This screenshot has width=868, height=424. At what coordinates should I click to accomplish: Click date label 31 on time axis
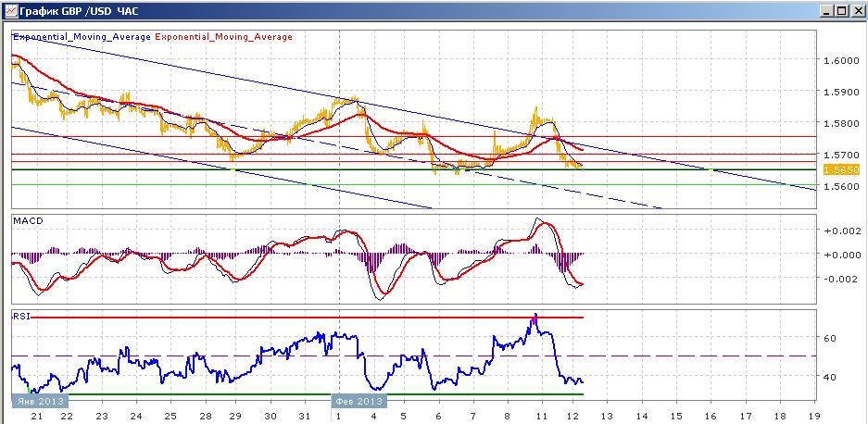(305, 416)
